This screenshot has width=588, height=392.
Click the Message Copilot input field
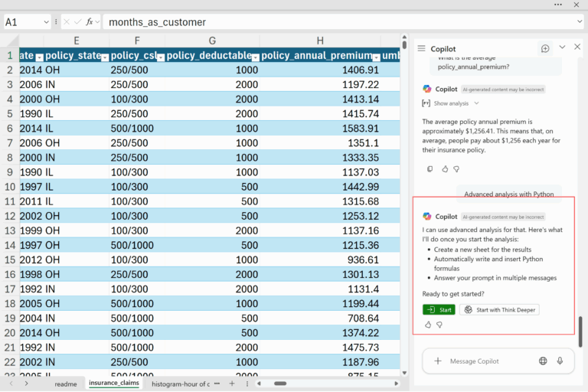click(x=490, y=361)
